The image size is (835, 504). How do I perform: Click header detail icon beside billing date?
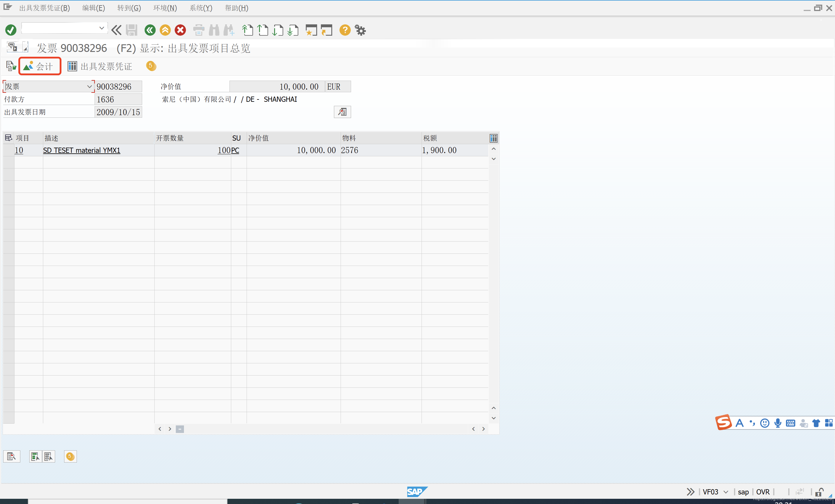click(x=342, y=112)
